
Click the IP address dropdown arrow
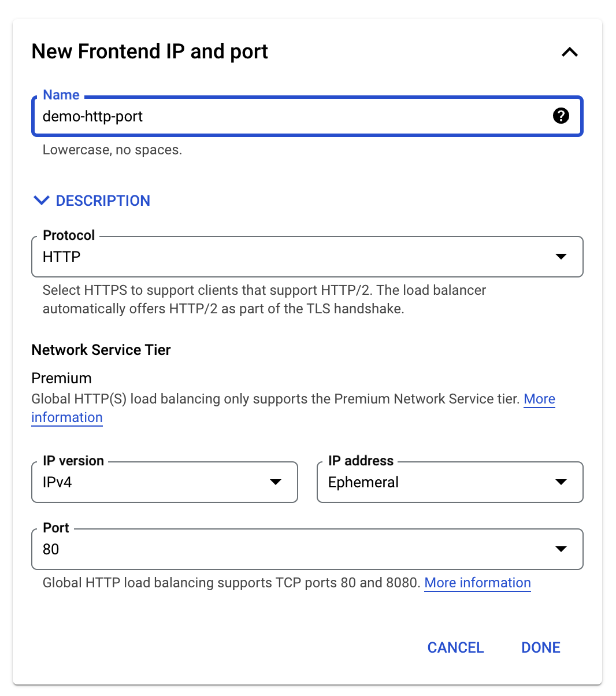point(561,482)
